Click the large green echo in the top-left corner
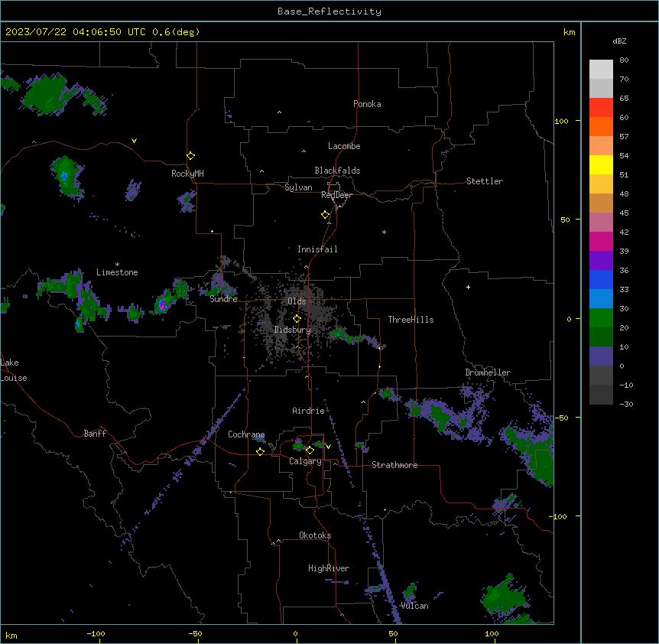 coord(46,96)
